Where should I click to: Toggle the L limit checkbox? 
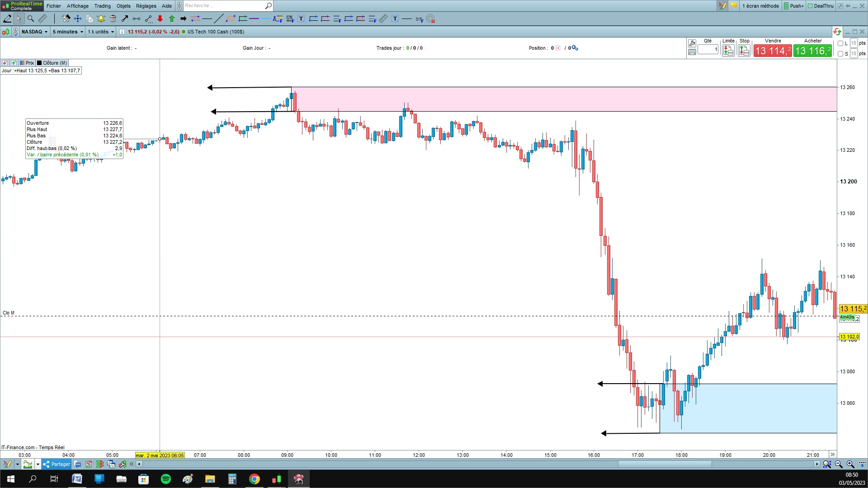click(x=840, y=43)
